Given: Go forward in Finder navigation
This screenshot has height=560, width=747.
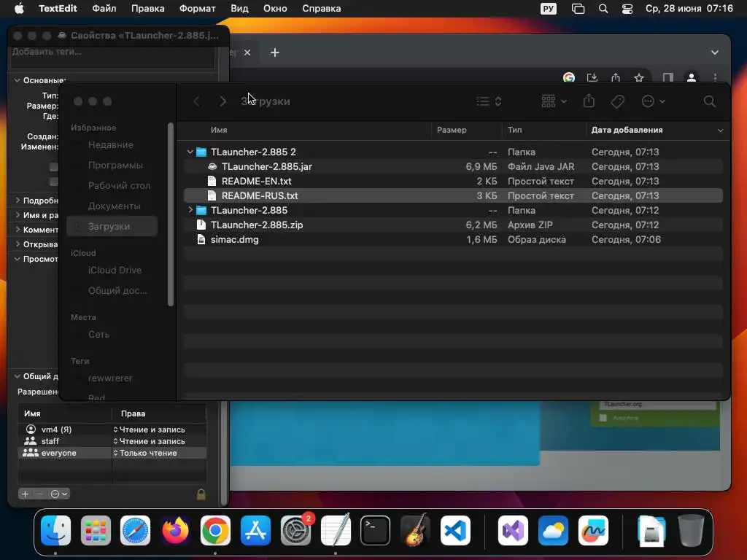Looking at the screenshot, I should (x=222, y=101).
